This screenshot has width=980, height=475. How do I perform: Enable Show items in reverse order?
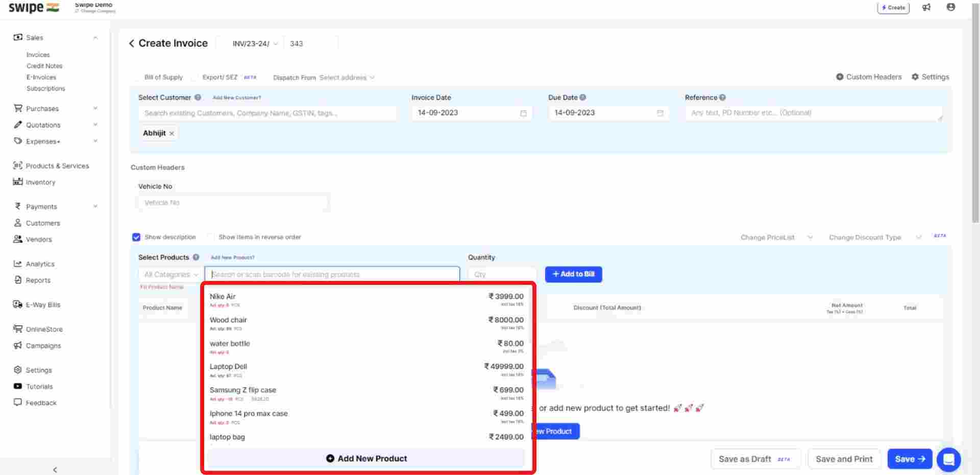[x=210, y=237]
